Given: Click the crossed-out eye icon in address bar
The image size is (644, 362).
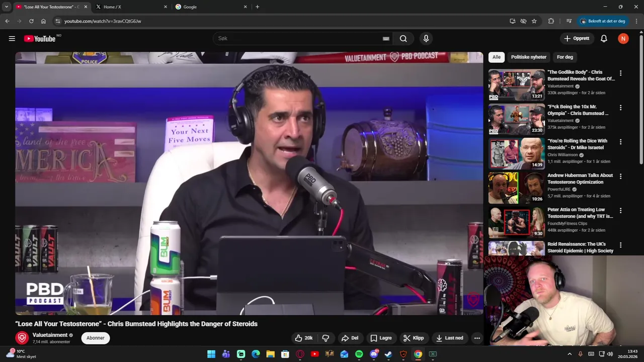Looking at the screenshot, I should [523, 21].
